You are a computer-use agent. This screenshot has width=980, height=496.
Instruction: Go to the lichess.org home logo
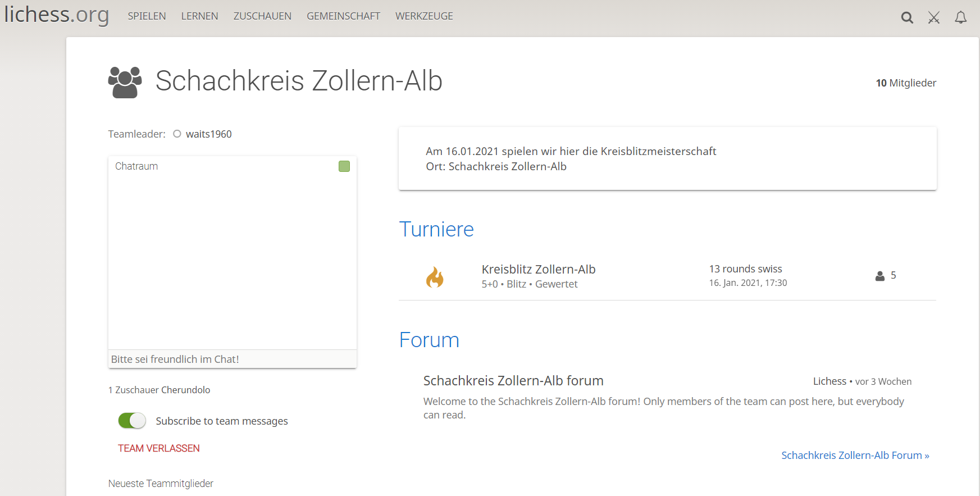pyautogui.click(x=57, y=15)
